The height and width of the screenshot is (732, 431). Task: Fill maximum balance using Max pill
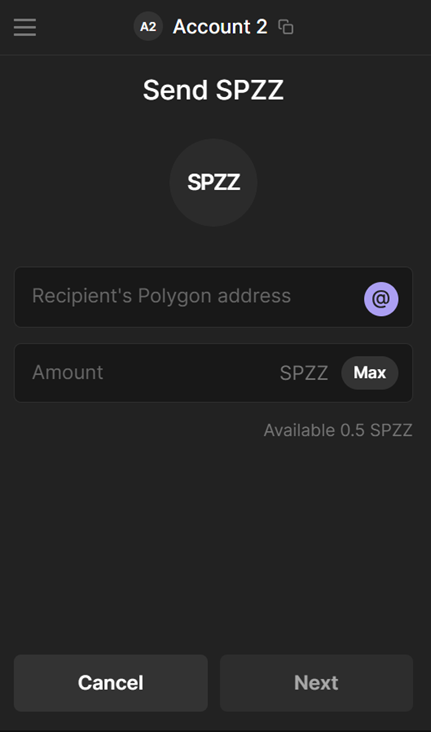point(370,373)
